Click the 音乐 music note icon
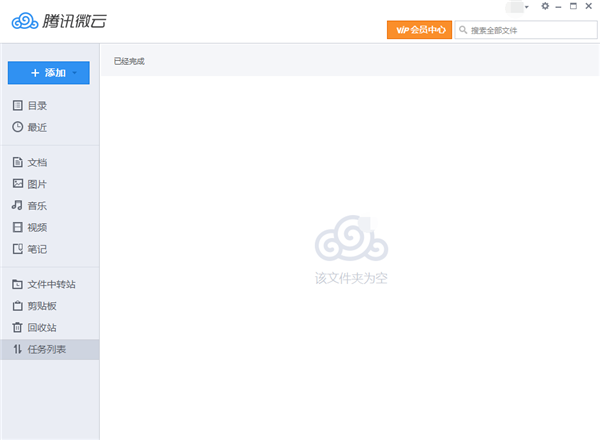Viewport: 600px width, 440px height. click(17, 205)
